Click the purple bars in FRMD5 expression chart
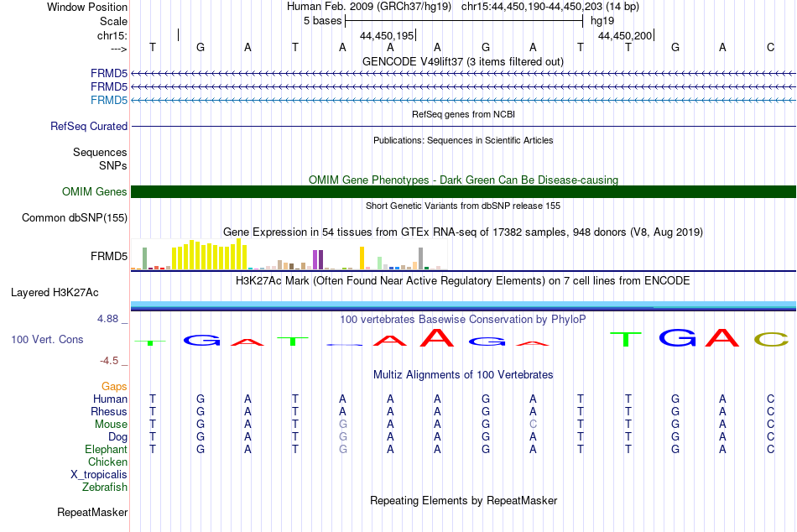 (x=318, y=259)
